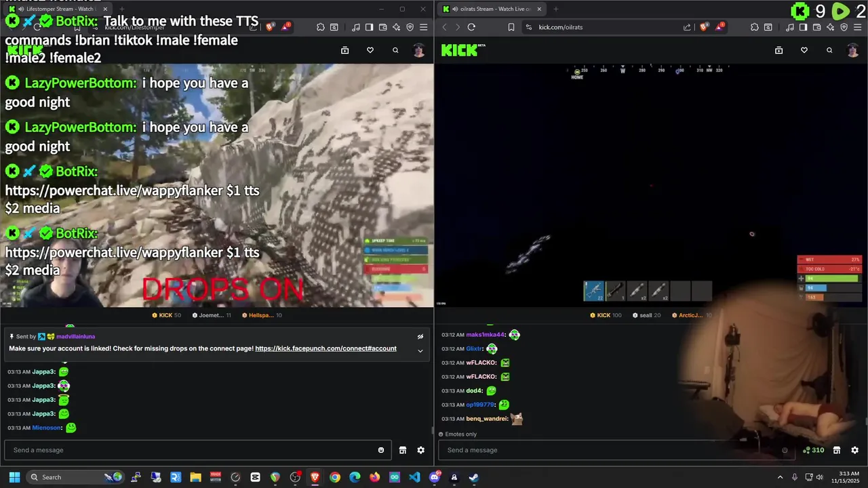Reload the oilrats browser page
Screen dimensions: 868x488
[471, 27]
